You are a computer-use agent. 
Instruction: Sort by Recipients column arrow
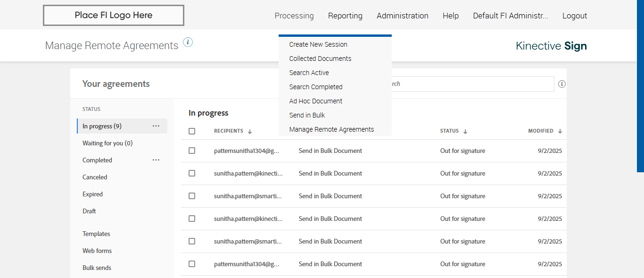pyautogui.click(x=250, y=131)
